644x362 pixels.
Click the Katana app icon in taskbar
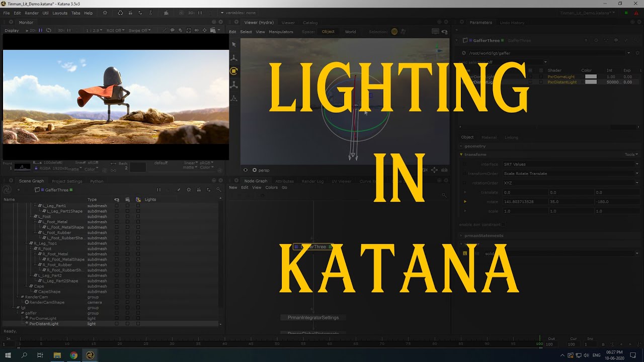pos(90,355)
